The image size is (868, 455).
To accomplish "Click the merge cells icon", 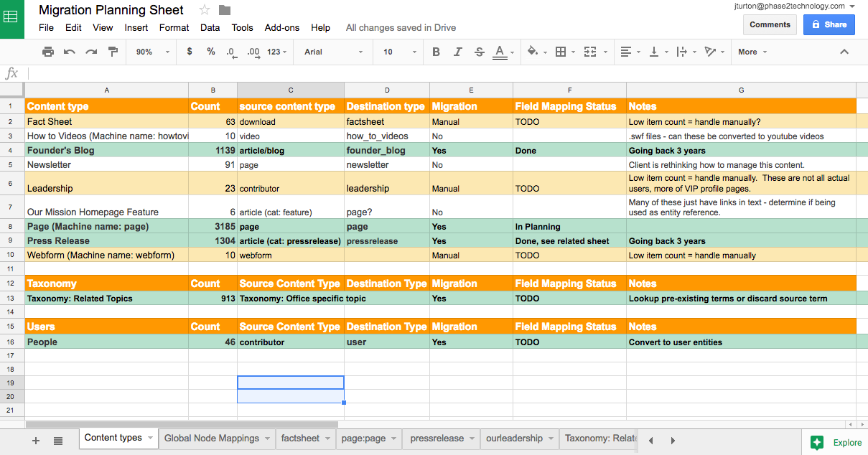I will tap(590, 52).
